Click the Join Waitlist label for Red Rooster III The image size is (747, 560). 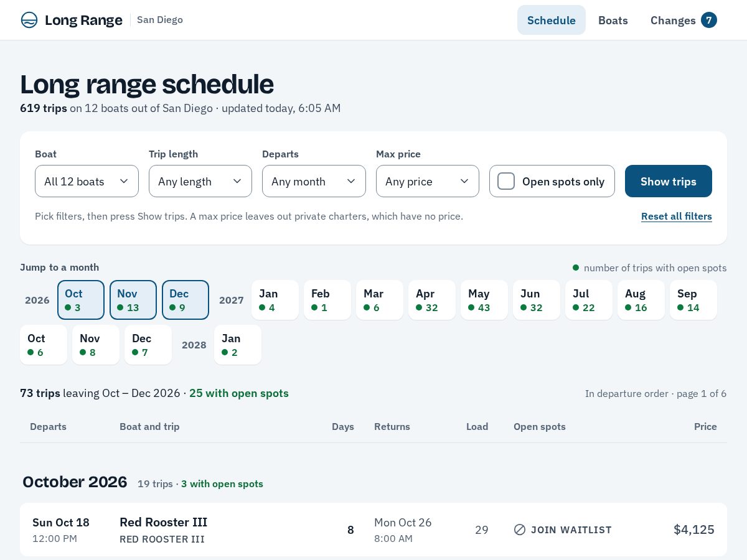571,530
